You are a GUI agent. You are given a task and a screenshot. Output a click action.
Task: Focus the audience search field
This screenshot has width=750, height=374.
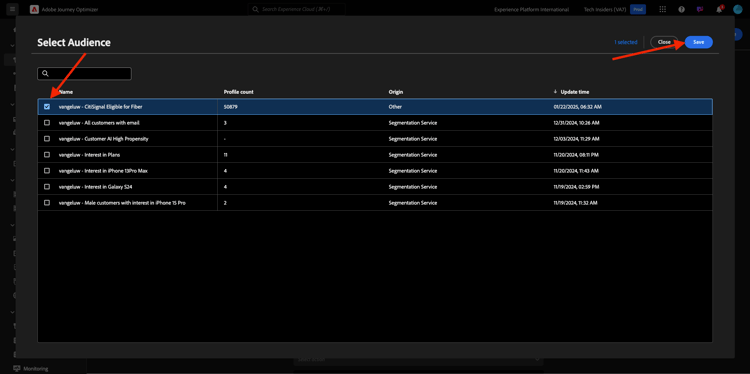click(84, 74)
